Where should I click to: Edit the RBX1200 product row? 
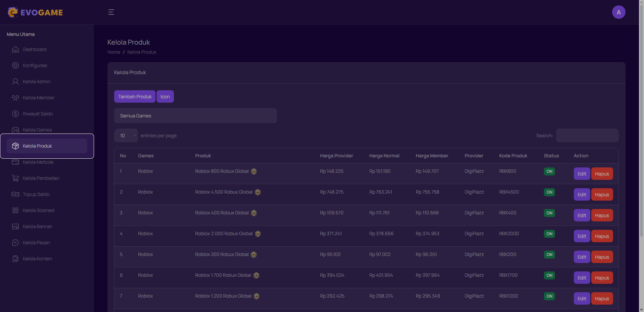[x=582, y=299]
